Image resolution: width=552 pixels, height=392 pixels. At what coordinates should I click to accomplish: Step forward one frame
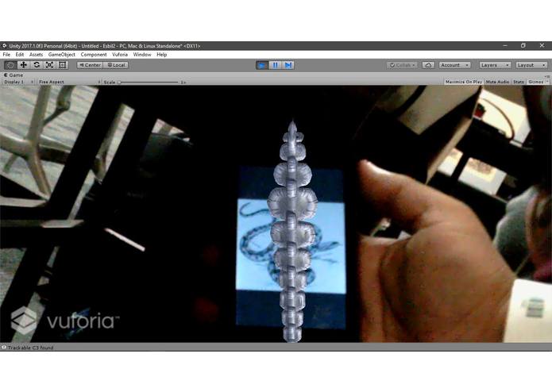tap(288, 65)
